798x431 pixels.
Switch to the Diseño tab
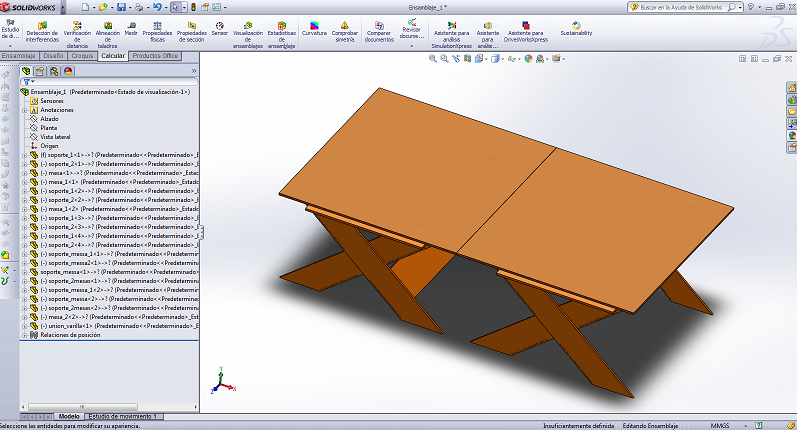click(x=53, y=56)
